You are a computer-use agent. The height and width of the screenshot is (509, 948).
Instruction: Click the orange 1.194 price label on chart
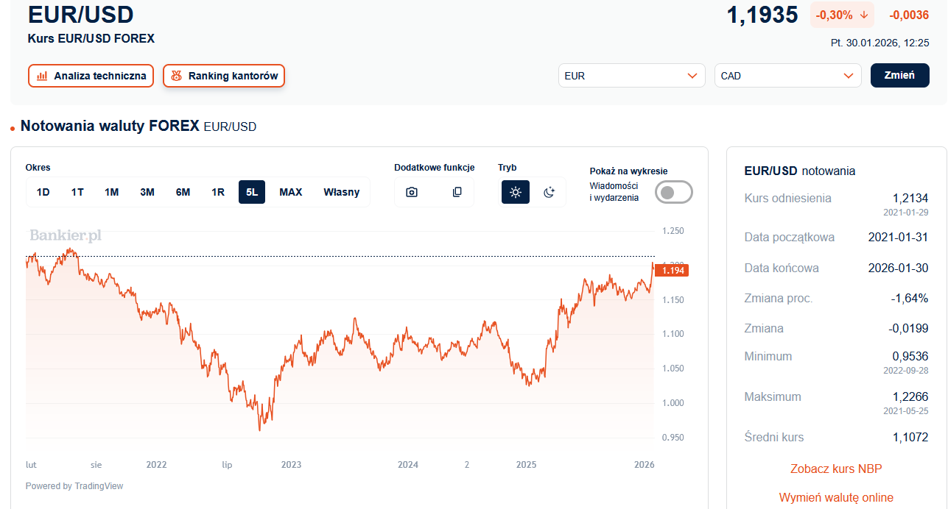click(x=672, y=270)
